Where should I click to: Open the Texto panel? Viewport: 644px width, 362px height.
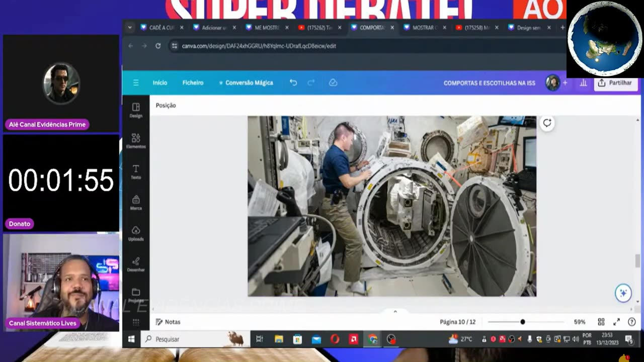point(136,171)
